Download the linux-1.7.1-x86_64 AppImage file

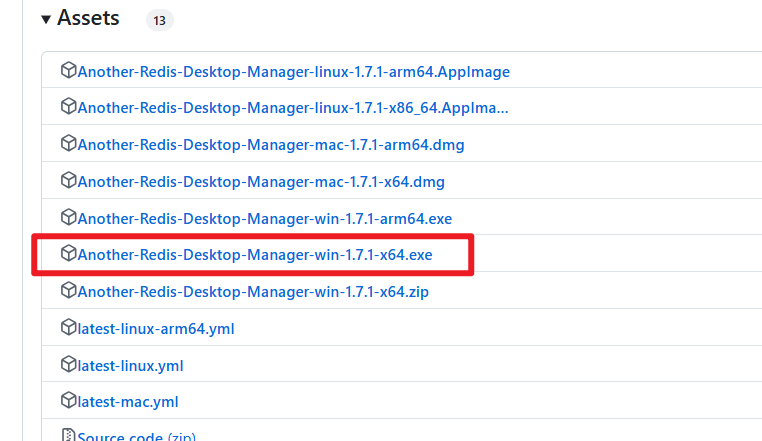pos(293,107)
